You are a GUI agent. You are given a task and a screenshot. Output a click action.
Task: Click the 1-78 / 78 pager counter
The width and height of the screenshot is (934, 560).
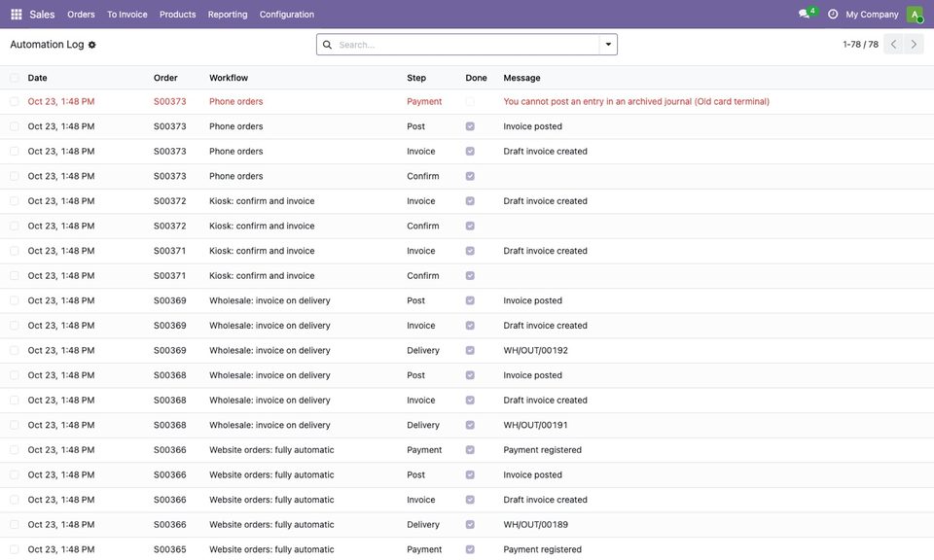860,45
